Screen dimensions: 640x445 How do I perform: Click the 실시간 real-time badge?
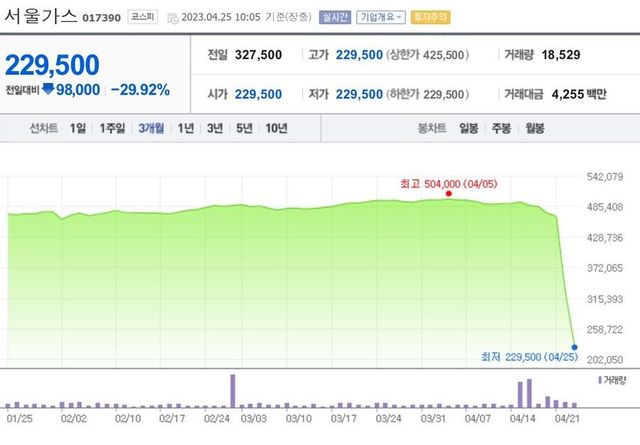335,18
